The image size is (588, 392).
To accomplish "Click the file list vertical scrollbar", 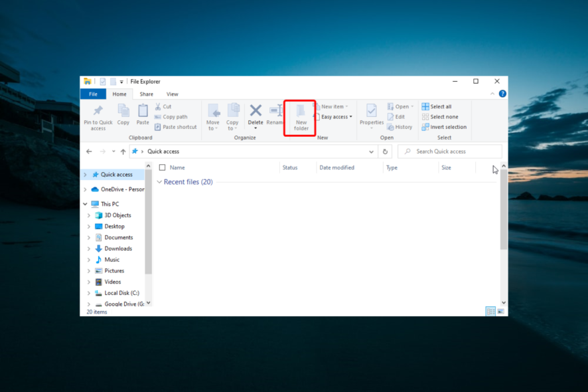I will (504, 209).
